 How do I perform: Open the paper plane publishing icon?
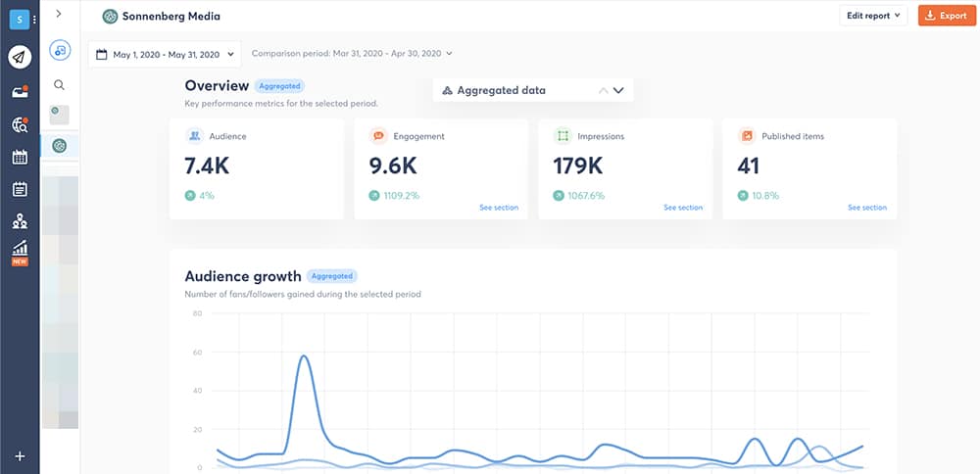pos(20,57)
